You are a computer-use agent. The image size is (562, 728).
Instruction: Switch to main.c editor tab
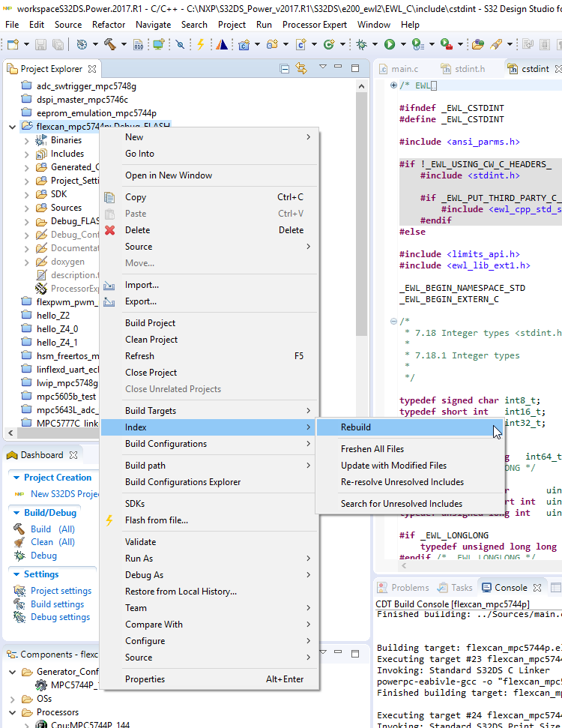[x=399, y=69]
